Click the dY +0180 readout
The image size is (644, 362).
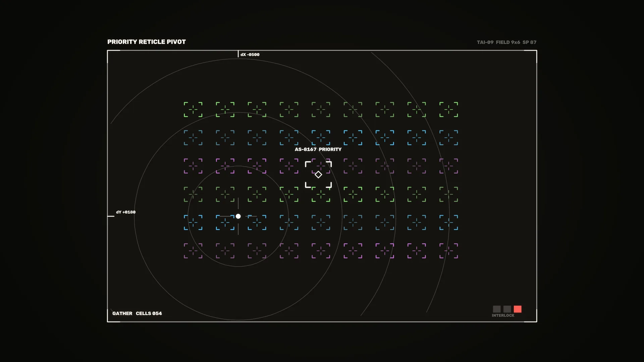click(126, 212)
